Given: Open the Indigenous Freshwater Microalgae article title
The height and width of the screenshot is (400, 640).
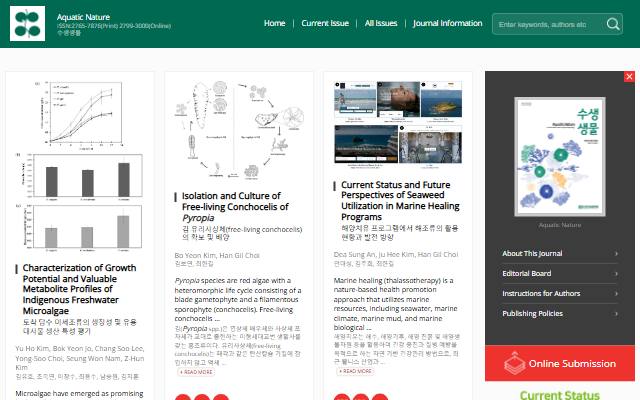Looking at the screenshot, I should point(80,289).
